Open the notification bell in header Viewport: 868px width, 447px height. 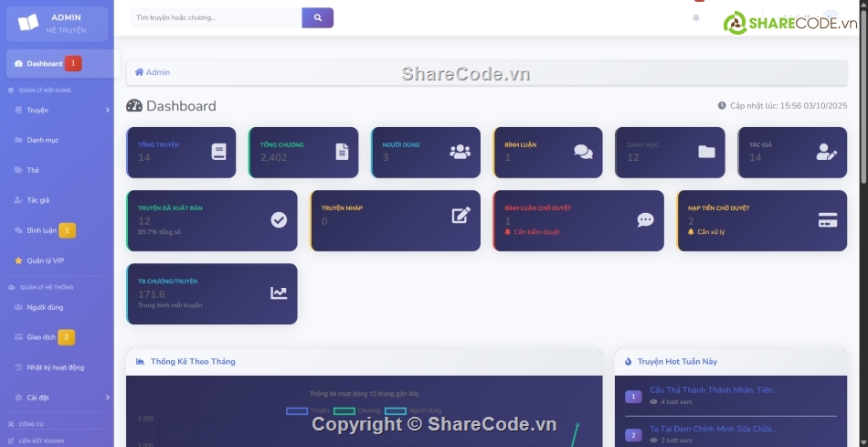pos(696,17)
